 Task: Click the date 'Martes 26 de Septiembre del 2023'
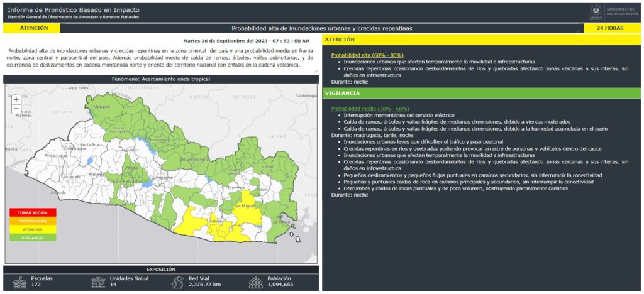[x=227, y=41]
